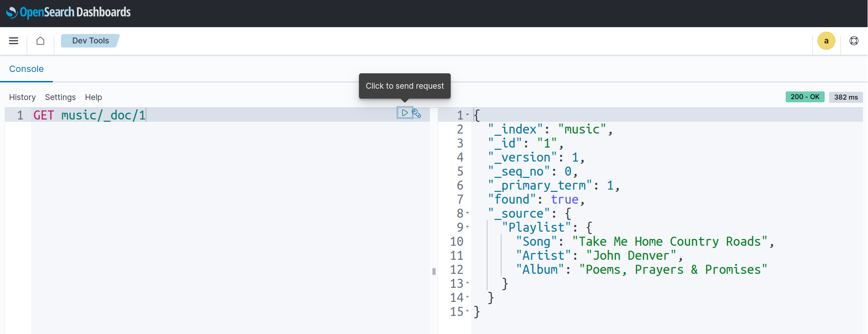Click the 382 ms response time badge
The image size is (868, 334).
845,97
